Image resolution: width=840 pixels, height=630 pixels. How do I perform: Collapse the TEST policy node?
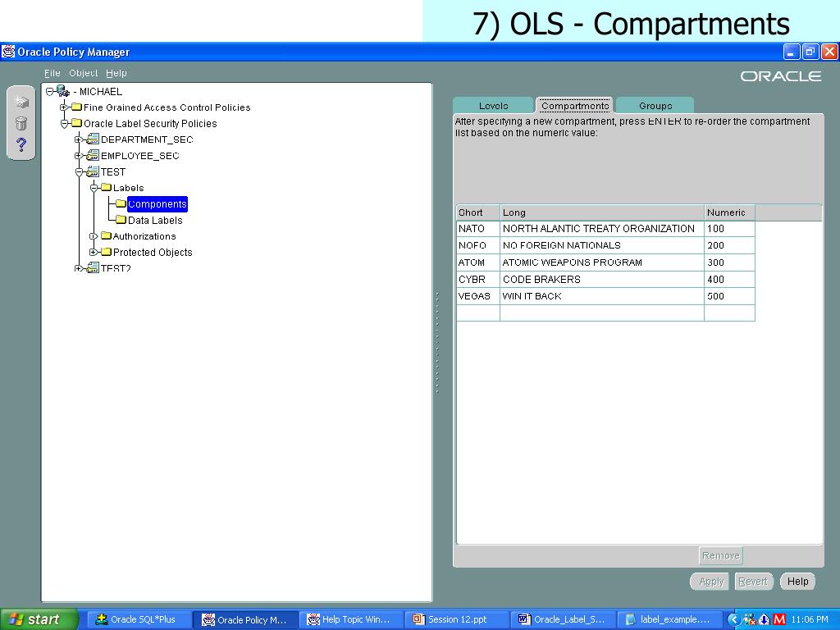[x=80, y=172]
